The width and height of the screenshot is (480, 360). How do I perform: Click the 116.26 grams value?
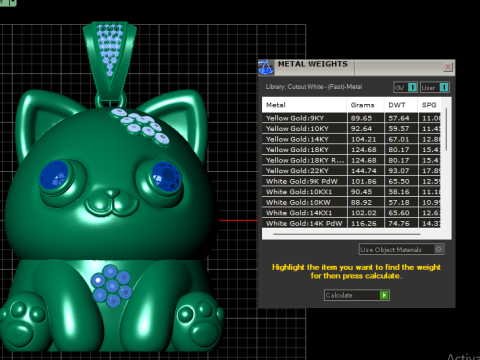click(364, 223)
